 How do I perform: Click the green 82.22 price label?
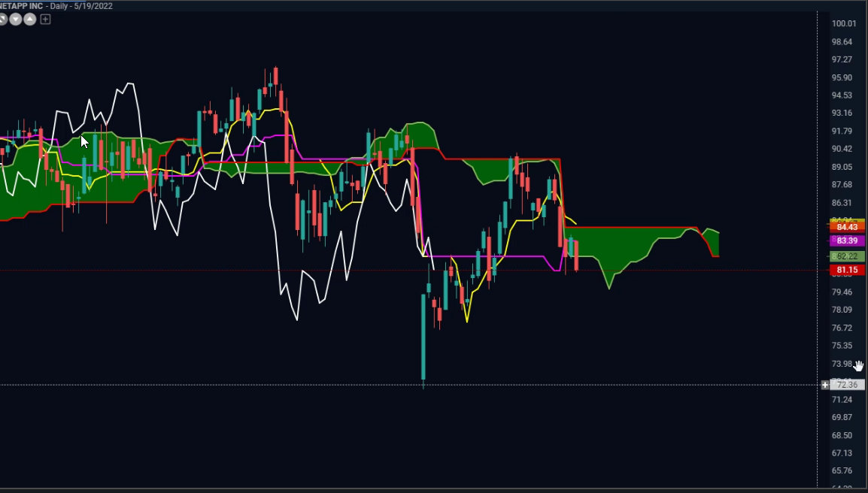[847, 256]
